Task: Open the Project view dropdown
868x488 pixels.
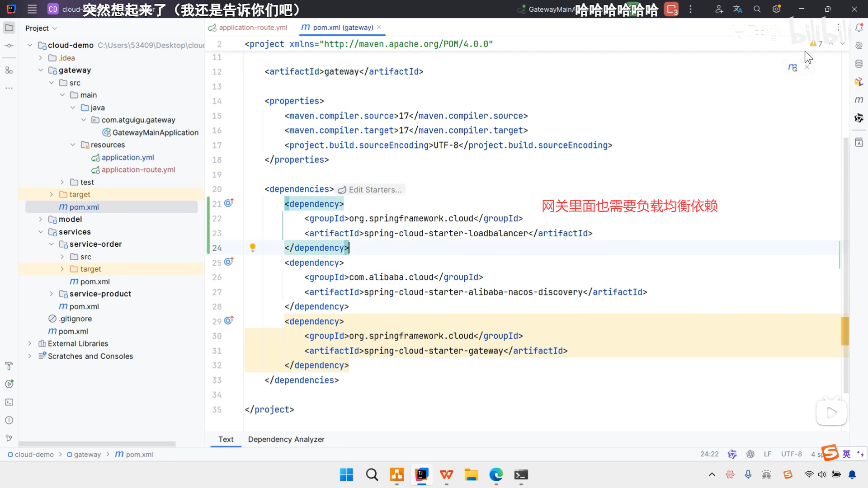Action: [x=41, y=28]
